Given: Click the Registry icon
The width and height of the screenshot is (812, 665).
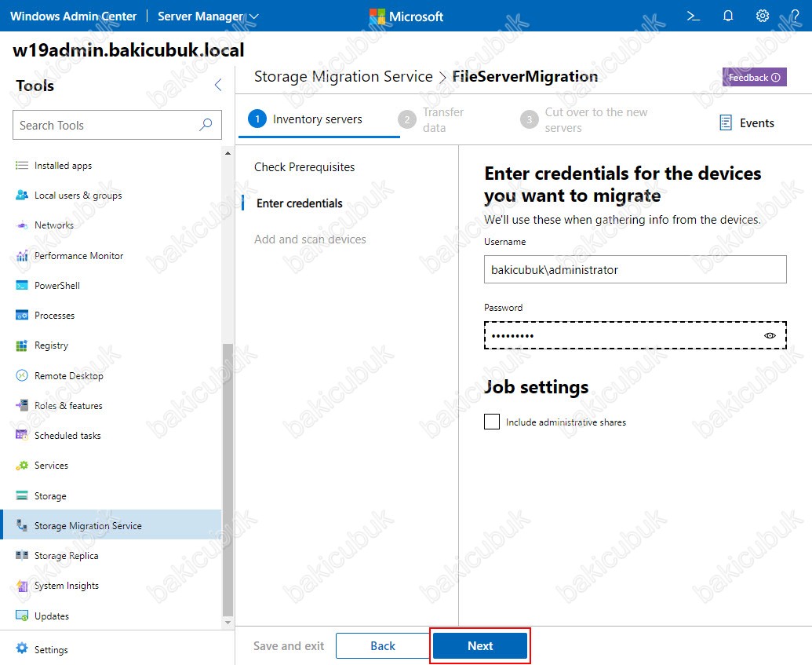Looking at the screenshot, I should (22, 345).
